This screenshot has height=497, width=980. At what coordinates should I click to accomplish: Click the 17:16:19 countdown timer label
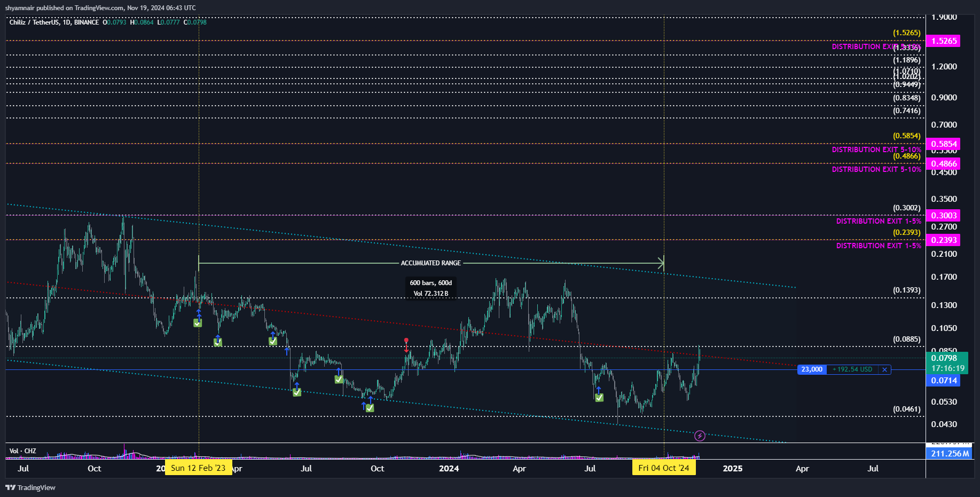pyautogui.click(x=948, y=368)
